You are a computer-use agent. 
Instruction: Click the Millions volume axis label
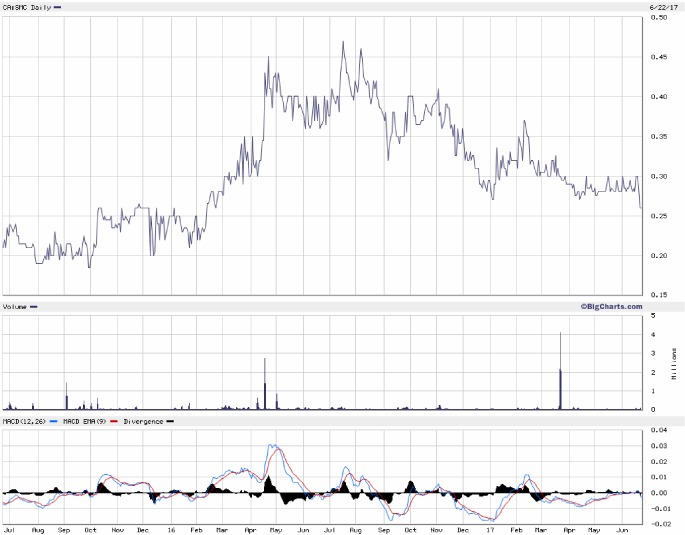(x=675, y=364)
